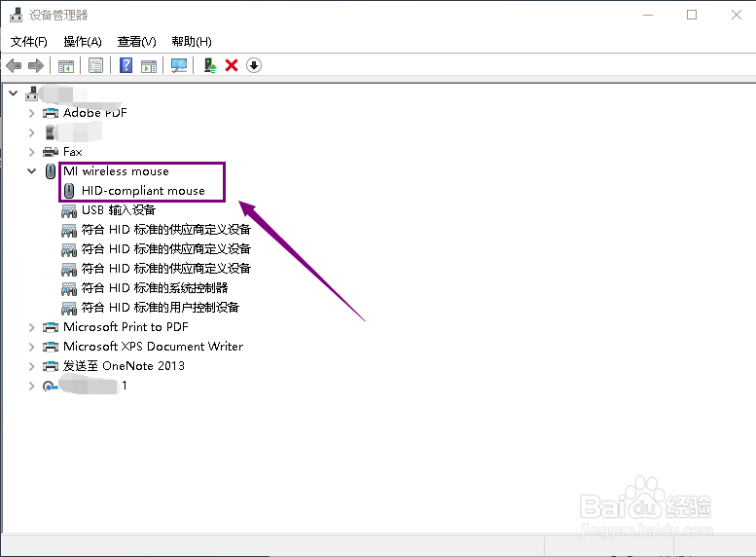Image resolution: width=756 pixels, height=557 pixels.
Task: Select the Adobe PDF printer item
Action: pos(95,113)
